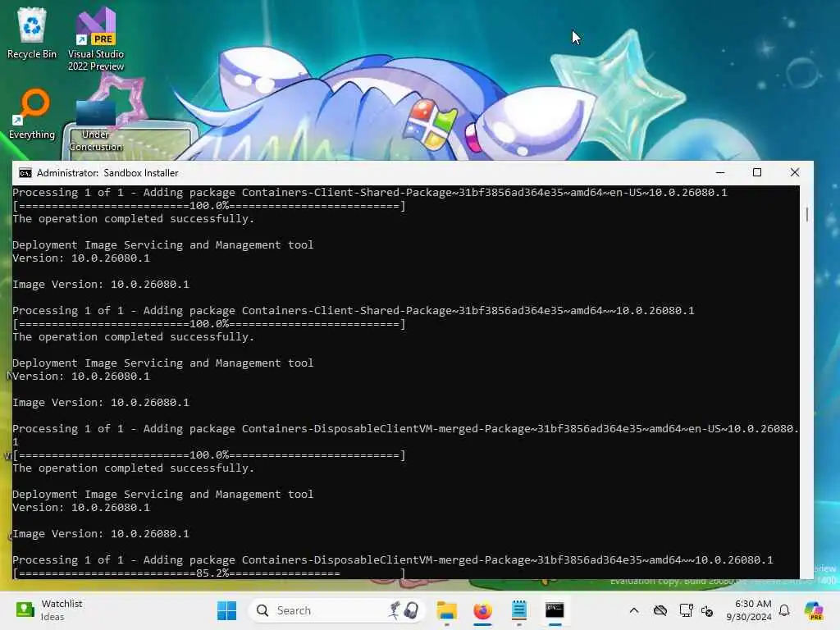The image size is (840, 630).
Task: Open the Everything search shortcut
Action: coord(32,114)
